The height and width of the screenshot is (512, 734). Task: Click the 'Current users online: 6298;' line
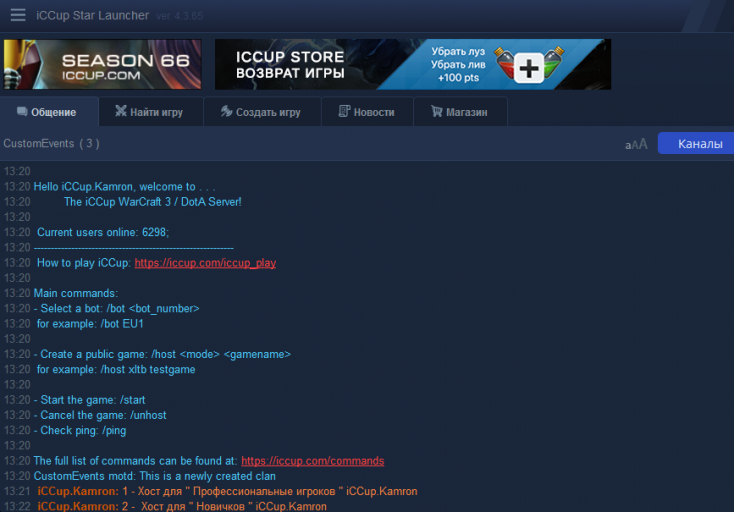103,233
